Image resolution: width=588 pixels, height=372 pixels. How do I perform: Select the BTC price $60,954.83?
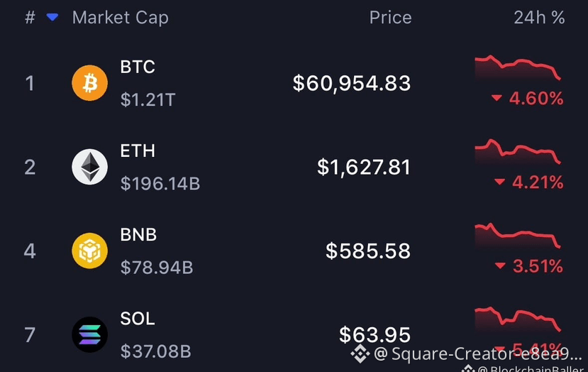pos(352,83)
